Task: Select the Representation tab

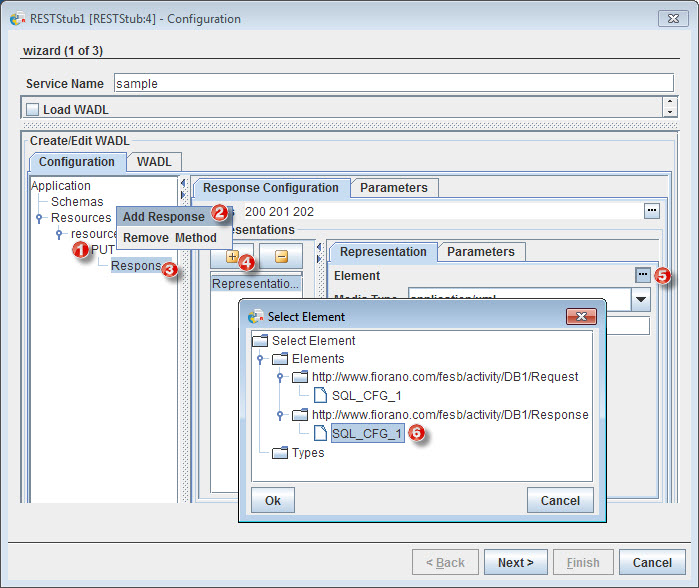Action: coord(383,252)
